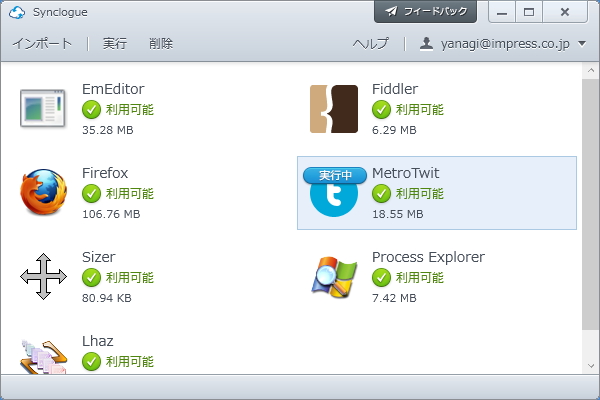Click the EmEditor application icon
Image resolution: width=600 pixels, height=400 pixels.
[x=43, y=108]
